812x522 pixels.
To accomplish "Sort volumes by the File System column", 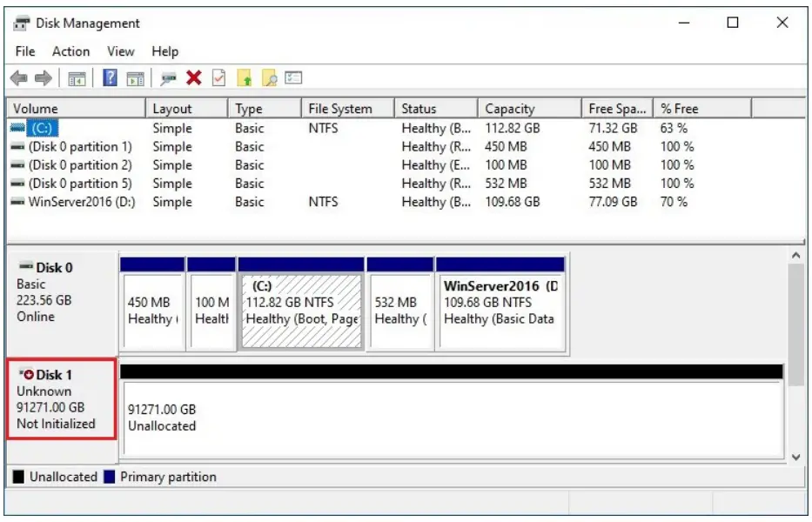I will point(345,108).
